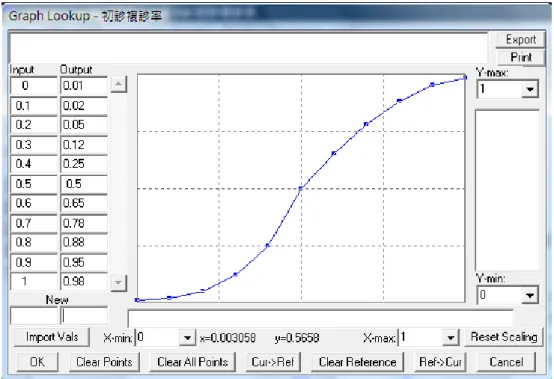Expand the X-max dropdown list
554x379 pixels.
450,338
